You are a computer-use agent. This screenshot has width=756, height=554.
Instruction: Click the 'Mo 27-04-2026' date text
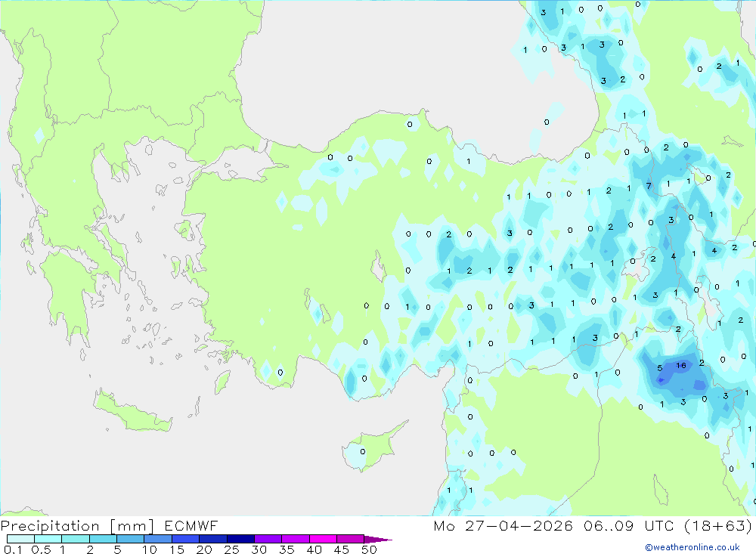503,525
